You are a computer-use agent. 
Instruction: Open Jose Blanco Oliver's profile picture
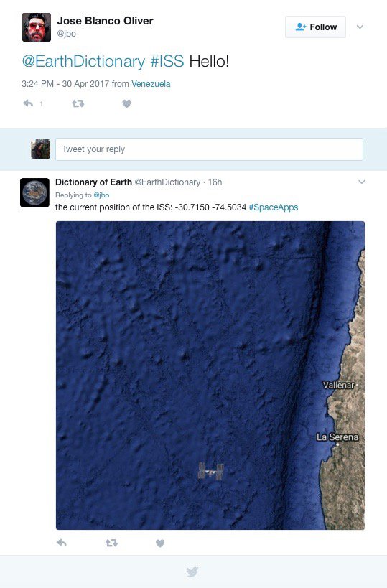37,27
